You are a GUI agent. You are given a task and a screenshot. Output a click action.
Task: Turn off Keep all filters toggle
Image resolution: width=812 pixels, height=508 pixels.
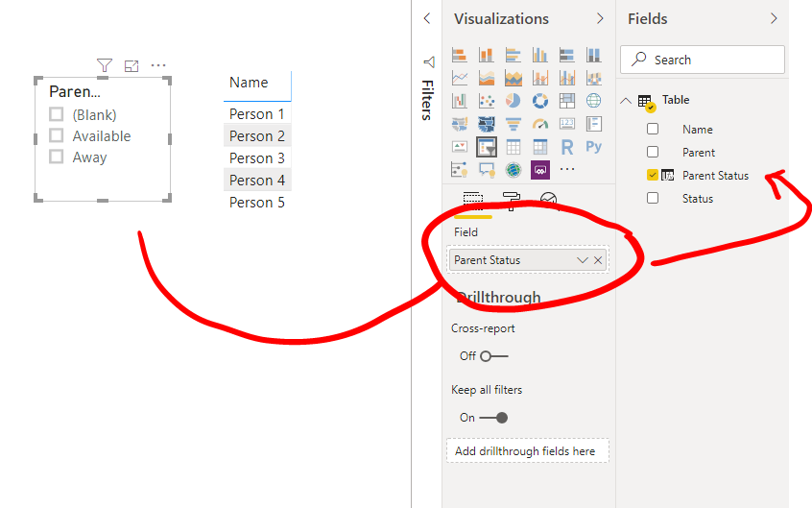point(493,418)
